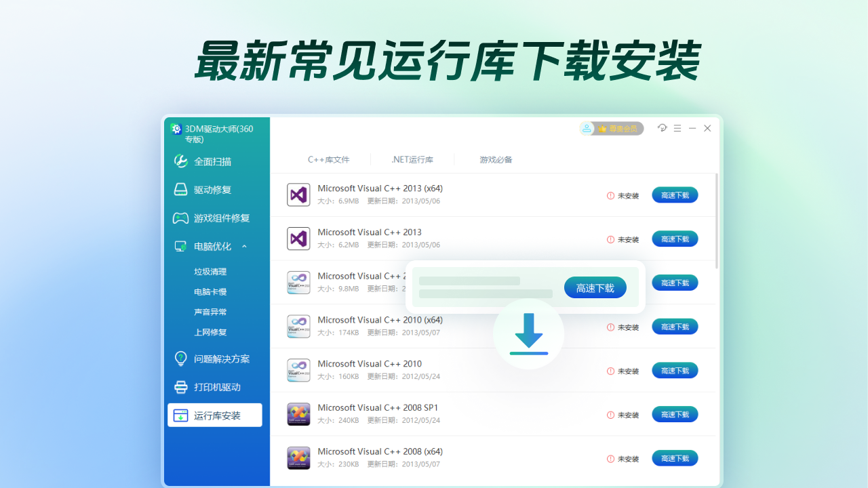Click the update date of Visual C++ 2008 SP1

point(404,420)
